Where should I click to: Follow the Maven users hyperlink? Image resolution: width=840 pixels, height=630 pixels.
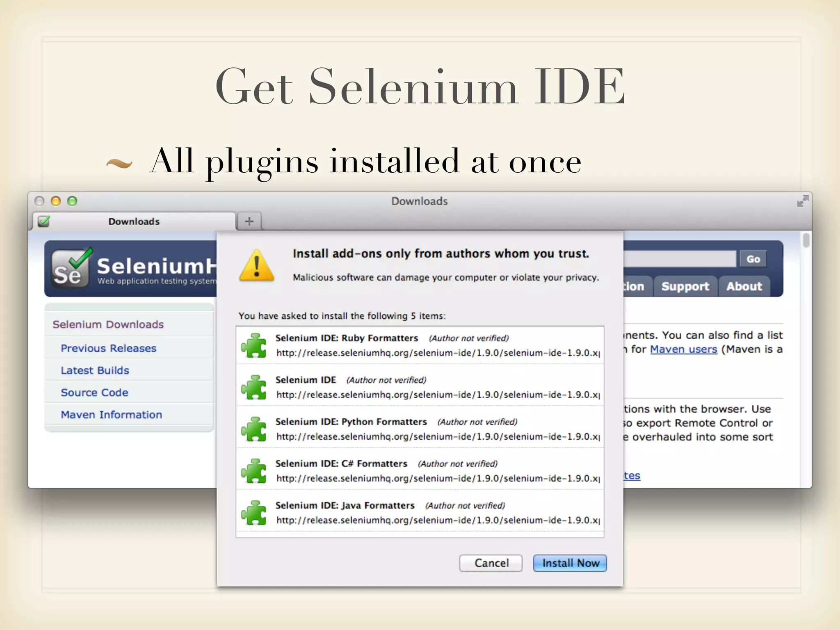point(684,349)
